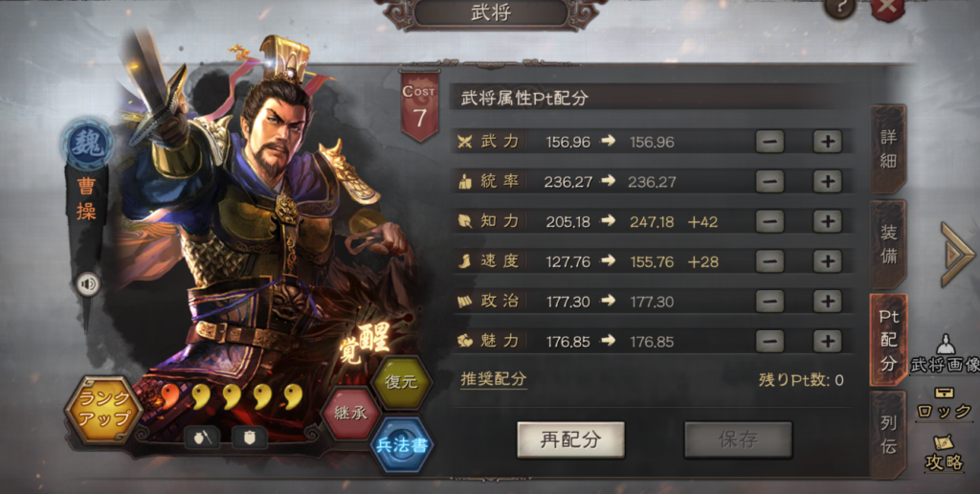Tap the 復元 hexagon icon
Viewport: 980px width, 494px height.
click(x=401, y=381)
